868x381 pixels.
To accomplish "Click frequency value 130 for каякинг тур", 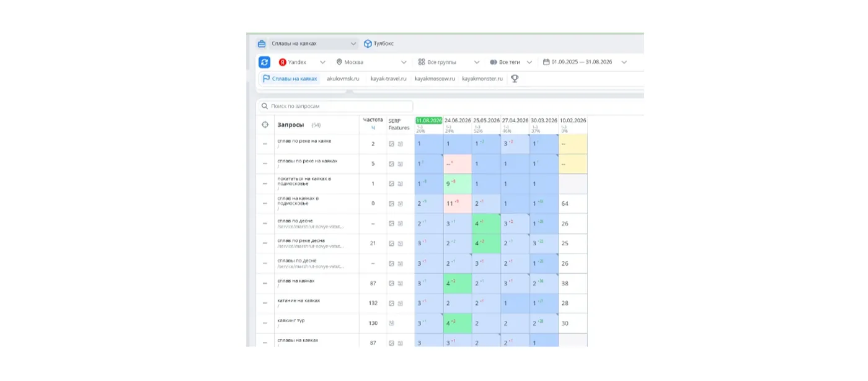I will point(373,323).
